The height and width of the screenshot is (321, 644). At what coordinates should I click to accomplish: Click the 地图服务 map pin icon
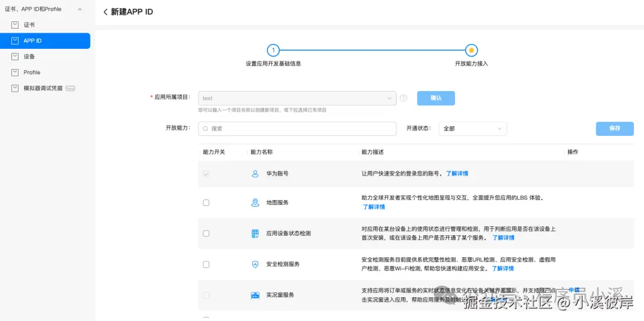[255, 202]
